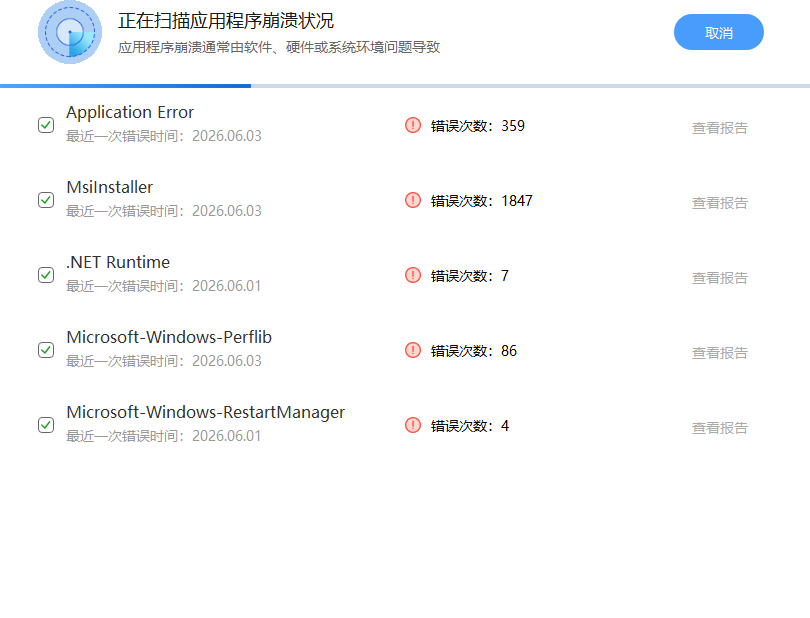Click the 错误次数: 1847 text
The height and width of the screenshot is (618, 810).
[481, 200]
